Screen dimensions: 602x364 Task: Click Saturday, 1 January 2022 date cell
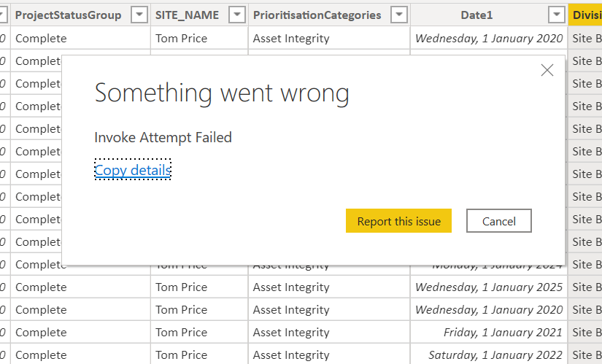point(489,355)
